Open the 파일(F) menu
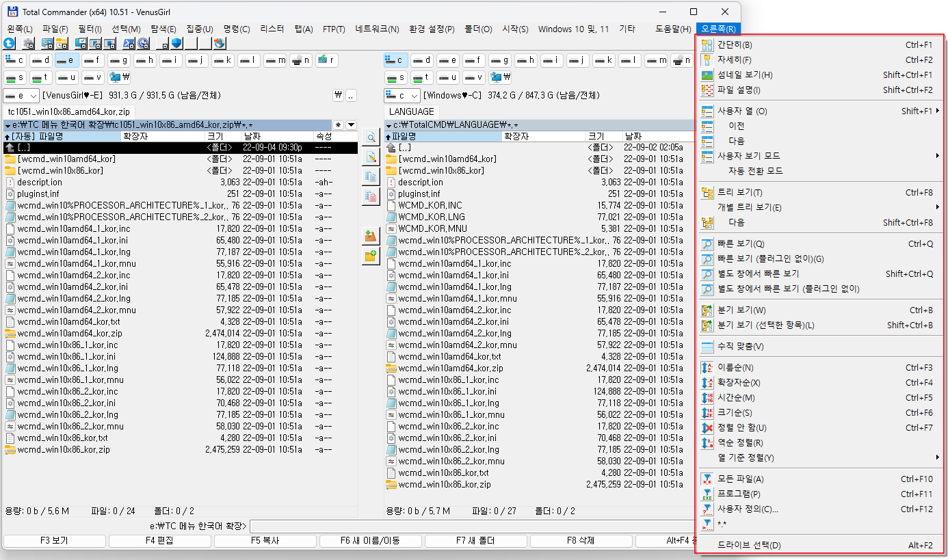Viewport: 948px width, 560px height. click(x=55, y=29)
